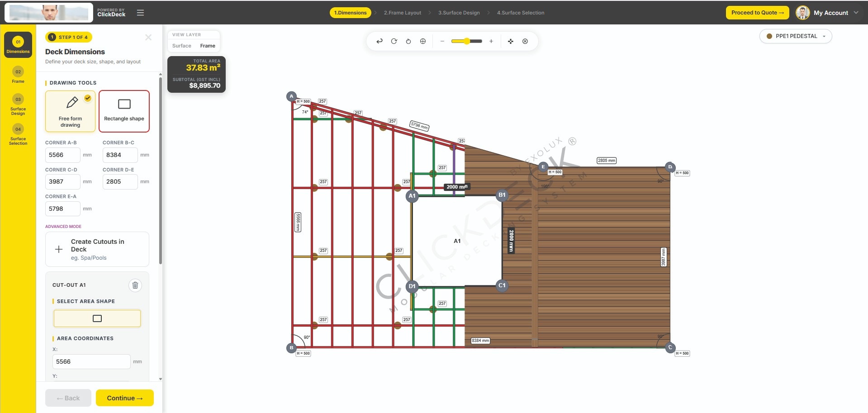Viewport: 868px width, 413px height.
Task: Click the undo arrow in canvas toolbar
Action: 379,41
